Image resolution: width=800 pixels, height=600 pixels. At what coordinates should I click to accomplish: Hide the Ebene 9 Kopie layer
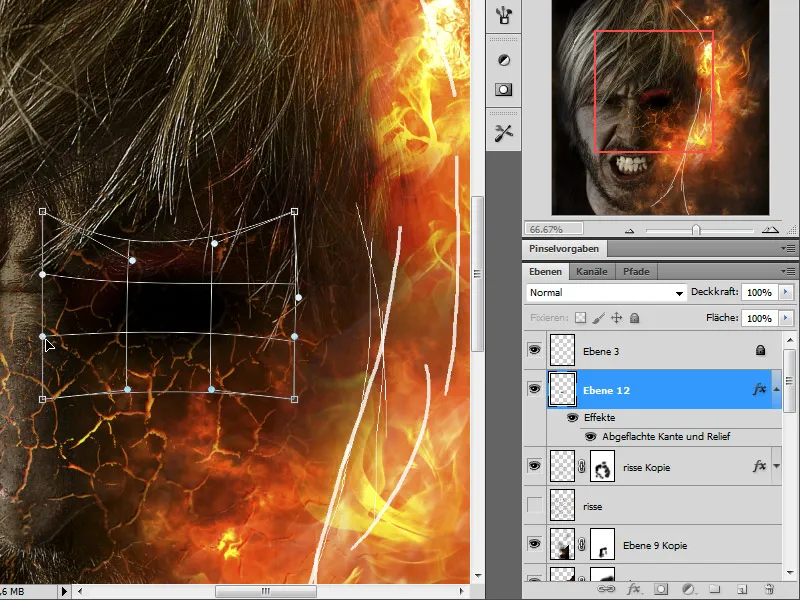[534, 544]
